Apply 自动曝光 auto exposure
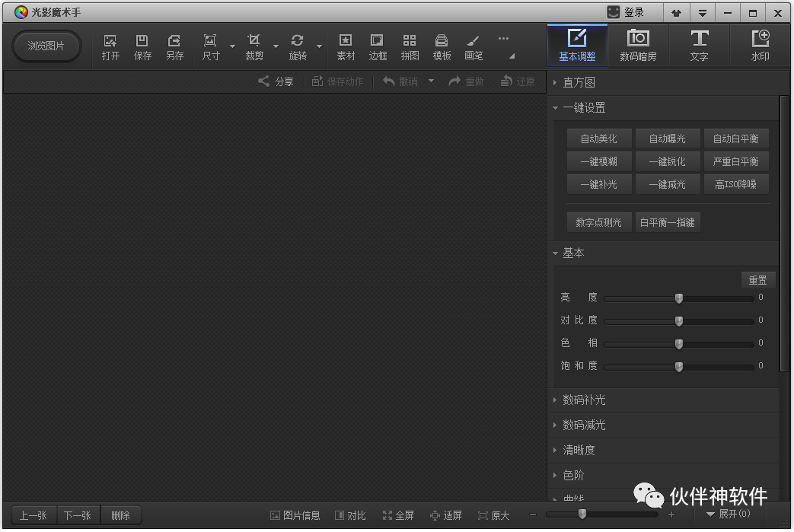Viewport: 794px width, 532px height. point(668,139)
